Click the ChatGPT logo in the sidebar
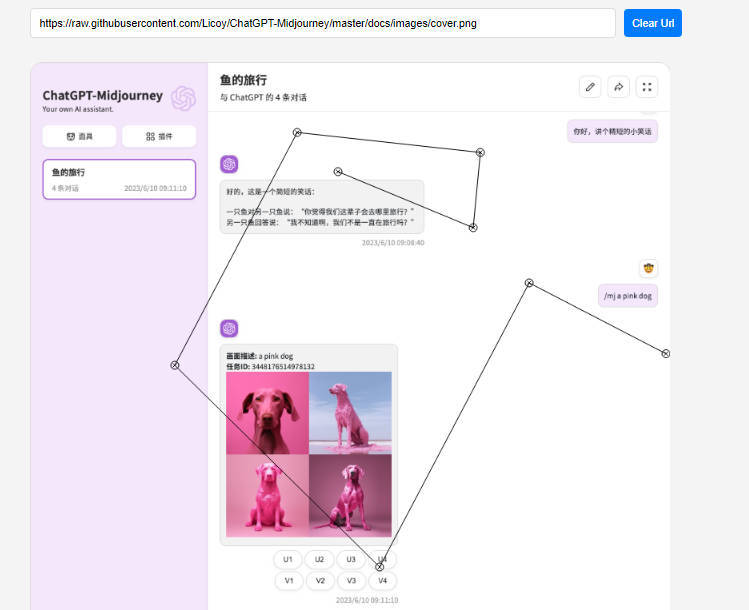This screenshot has height=610, width=749. click(x=183, y=98)
